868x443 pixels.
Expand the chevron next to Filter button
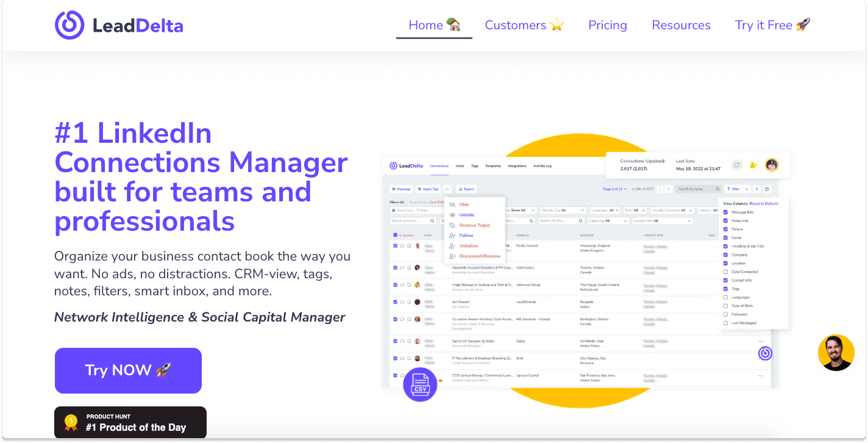pos(747,189)
